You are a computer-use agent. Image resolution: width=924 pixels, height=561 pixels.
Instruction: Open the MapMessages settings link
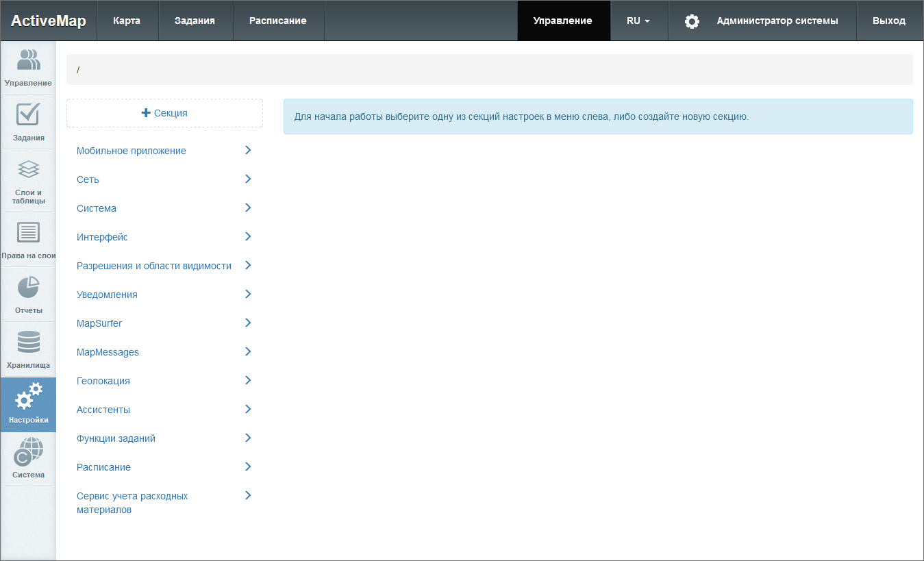[108, 352]
